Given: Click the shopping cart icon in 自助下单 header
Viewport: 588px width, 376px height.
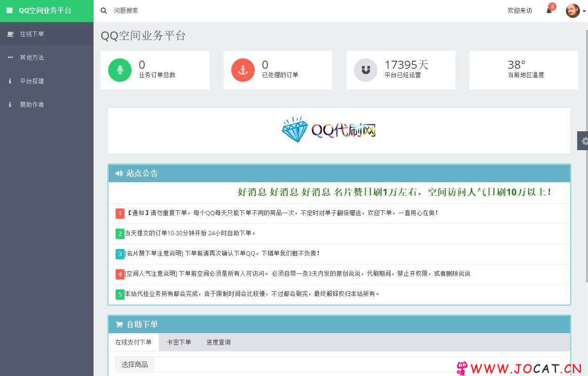Looking at the screenshot, I should click(x=119, y=324).
